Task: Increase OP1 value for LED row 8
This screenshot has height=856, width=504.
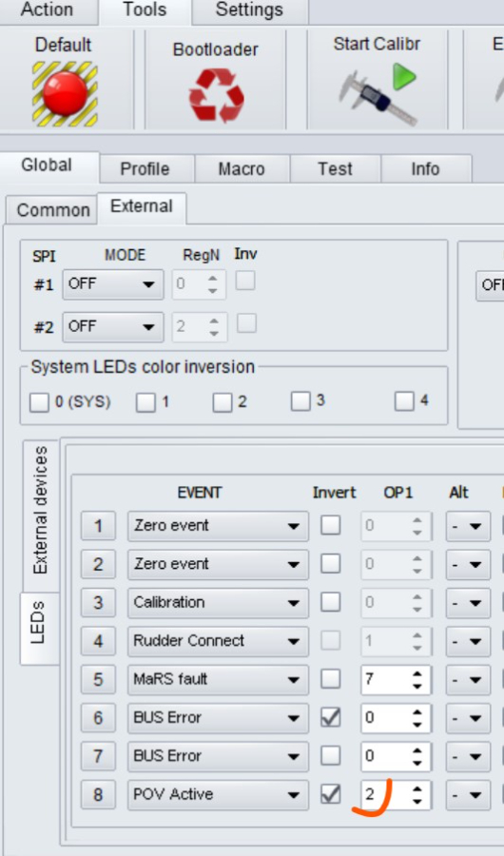Action: point(417,788)
